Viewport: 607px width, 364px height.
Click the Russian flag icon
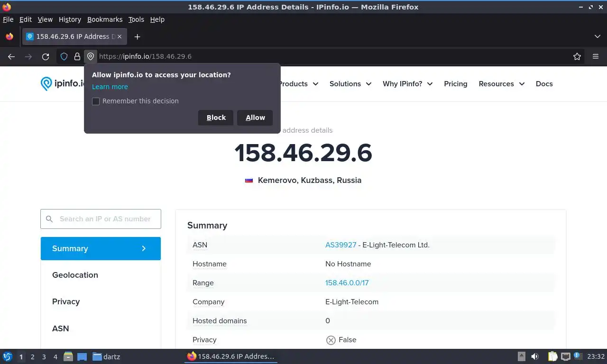coord(249,181)
